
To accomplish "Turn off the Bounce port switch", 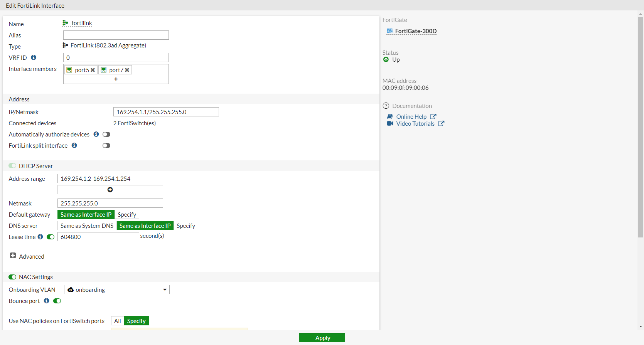I will (57, 301).
